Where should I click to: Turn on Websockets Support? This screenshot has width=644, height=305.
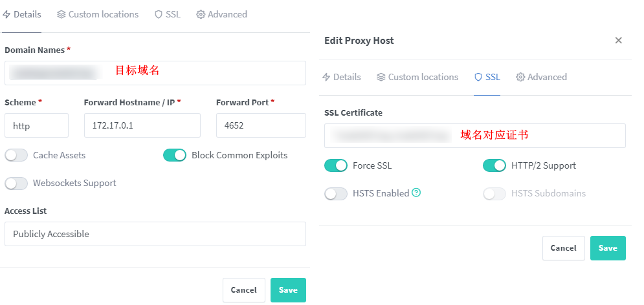[16, 183]
